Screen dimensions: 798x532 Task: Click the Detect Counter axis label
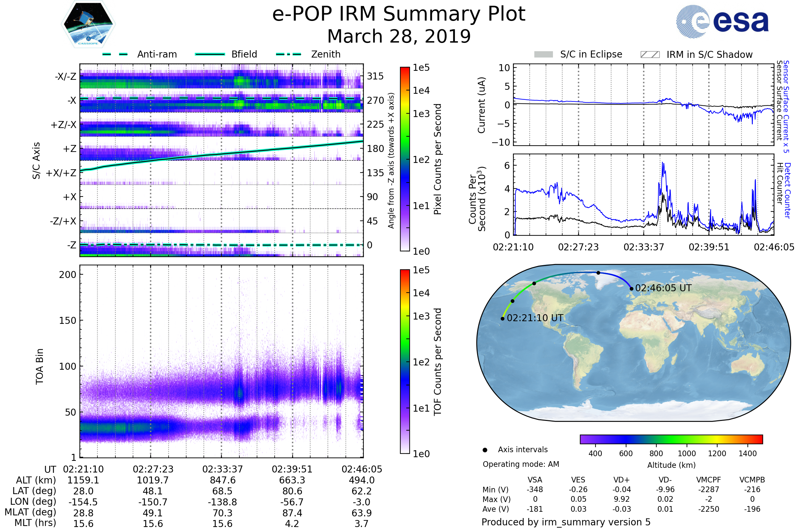787,191
